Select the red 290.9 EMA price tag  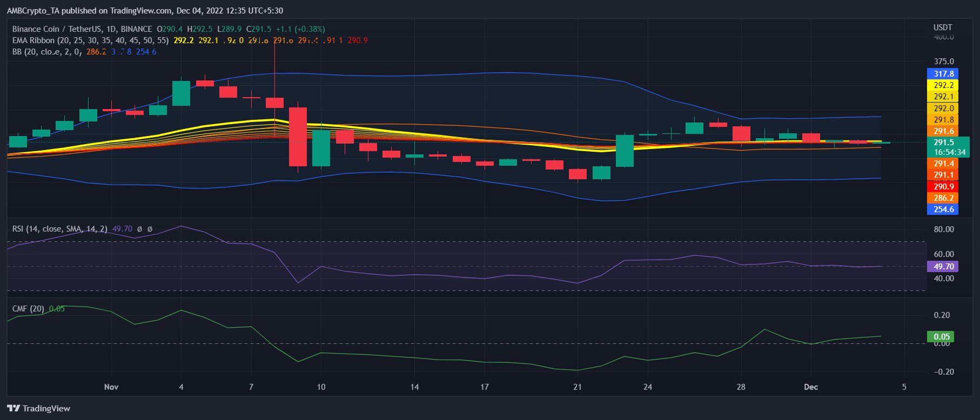click(x=943, y=187)
